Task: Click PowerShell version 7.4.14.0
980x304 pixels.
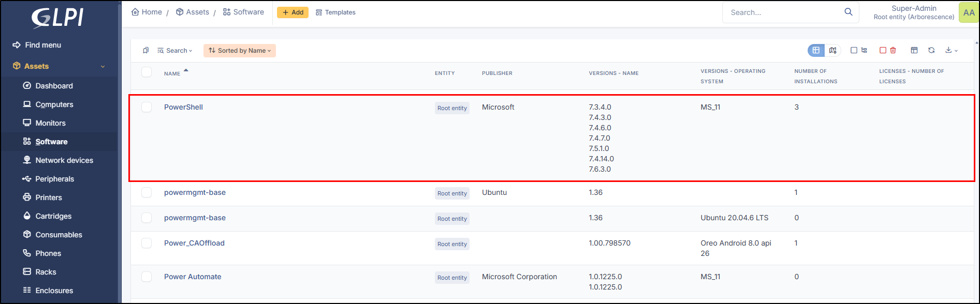Action: (x=601, y=159)
